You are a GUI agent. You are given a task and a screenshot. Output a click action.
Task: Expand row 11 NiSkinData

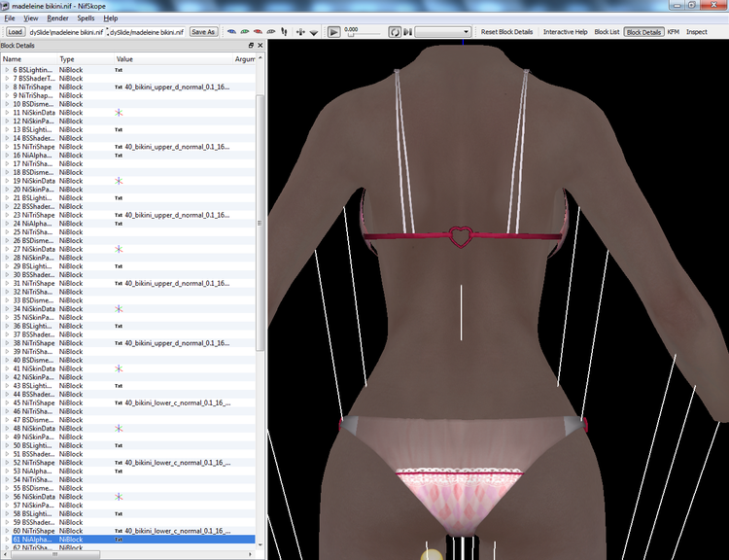coord(7,113)
